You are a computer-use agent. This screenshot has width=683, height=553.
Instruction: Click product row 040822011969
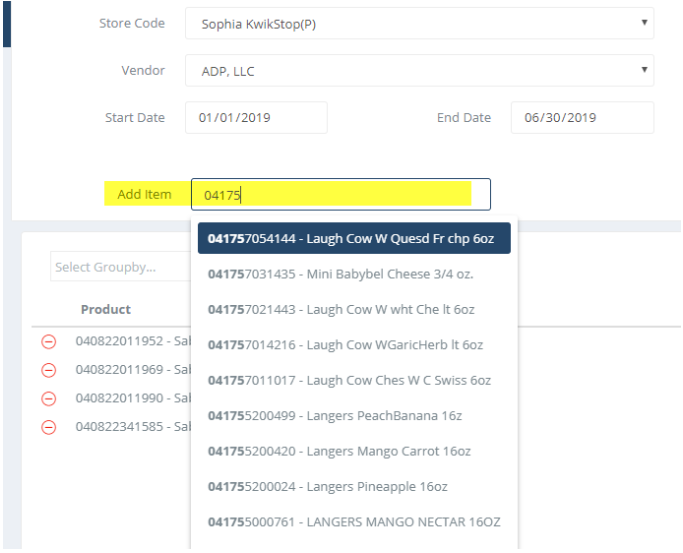[x=133, y=370]
